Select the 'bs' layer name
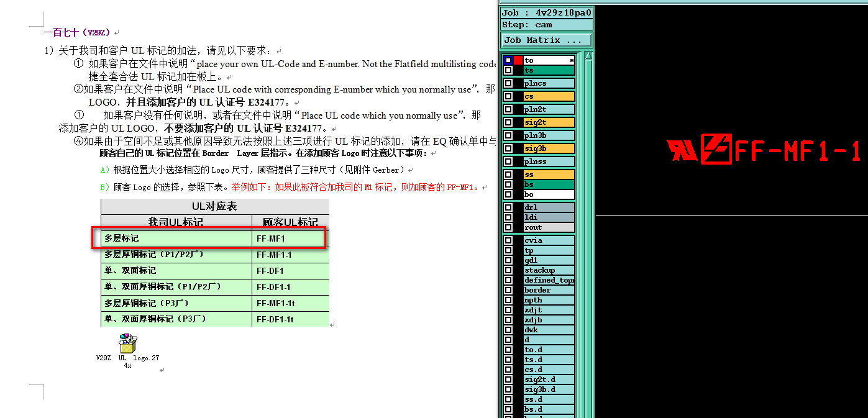The width and height of the screenshot is (868, 418). pos(549,184)
